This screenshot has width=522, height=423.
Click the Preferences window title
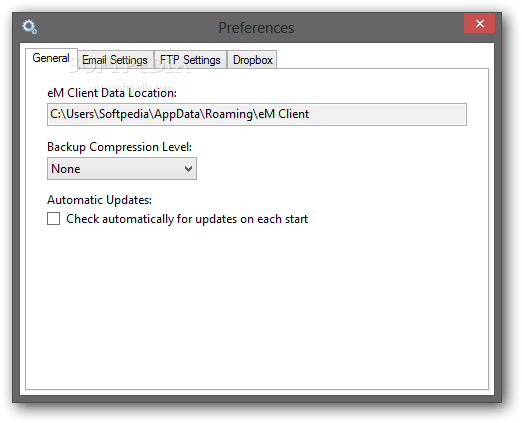point(256,28)
